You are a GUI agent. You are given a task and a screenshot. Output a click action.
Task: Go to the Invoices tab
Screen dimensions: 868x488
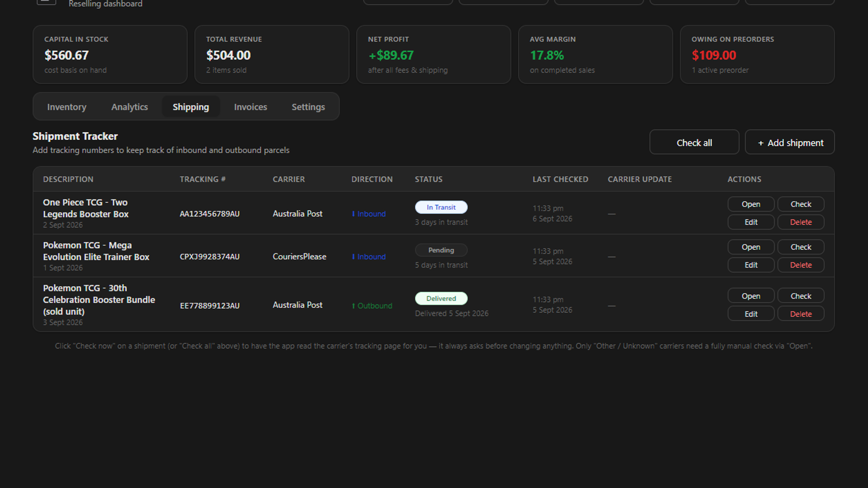251,107
